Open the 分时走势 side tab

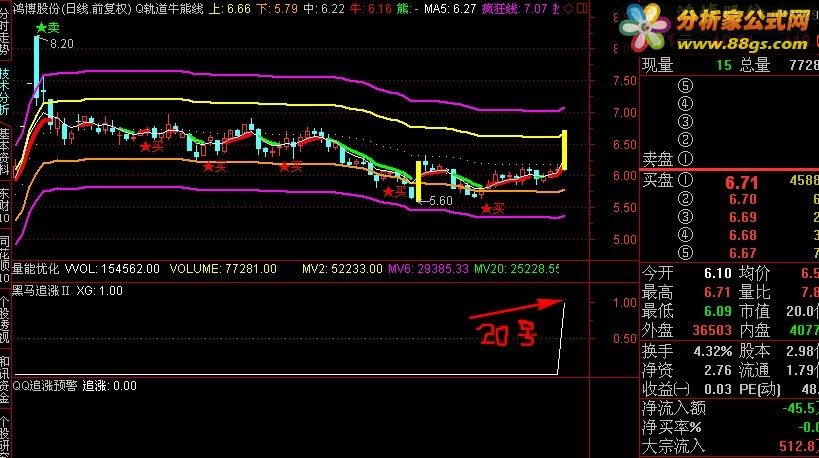click(x=4, y=30)
